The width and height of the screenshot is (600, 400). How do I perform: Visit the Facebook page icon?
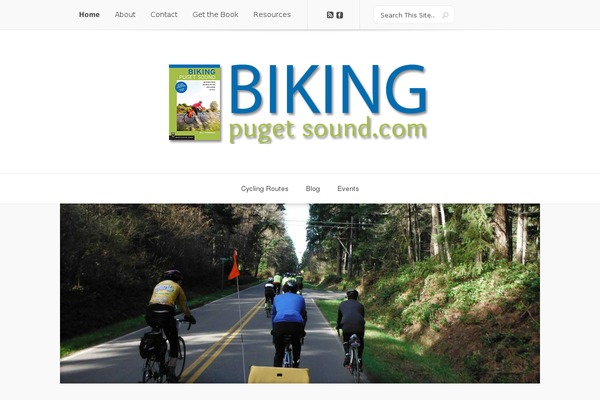point(339,15)
